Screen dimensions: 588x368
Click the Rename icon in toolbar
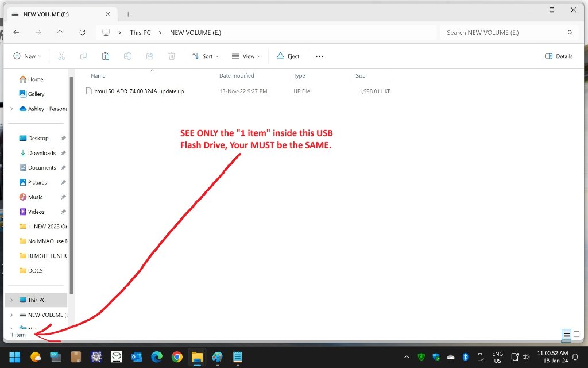tap(127, 56)
